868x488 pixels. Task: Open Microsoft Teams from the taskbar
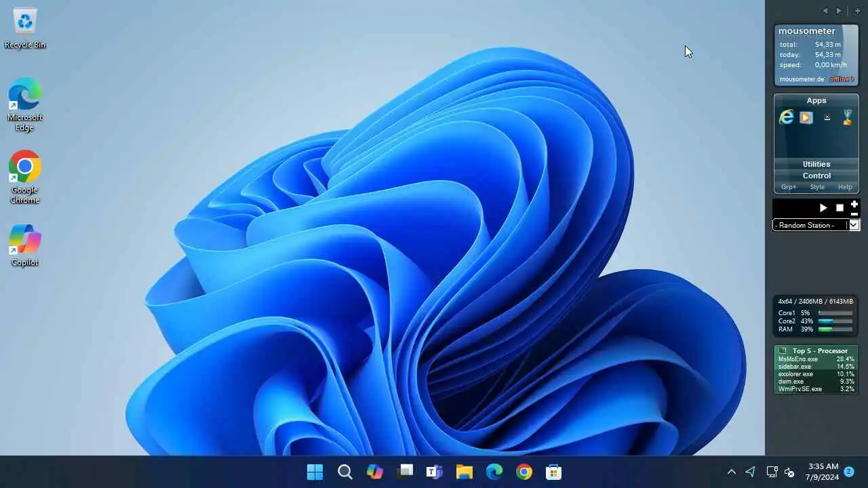pos(435,472)
